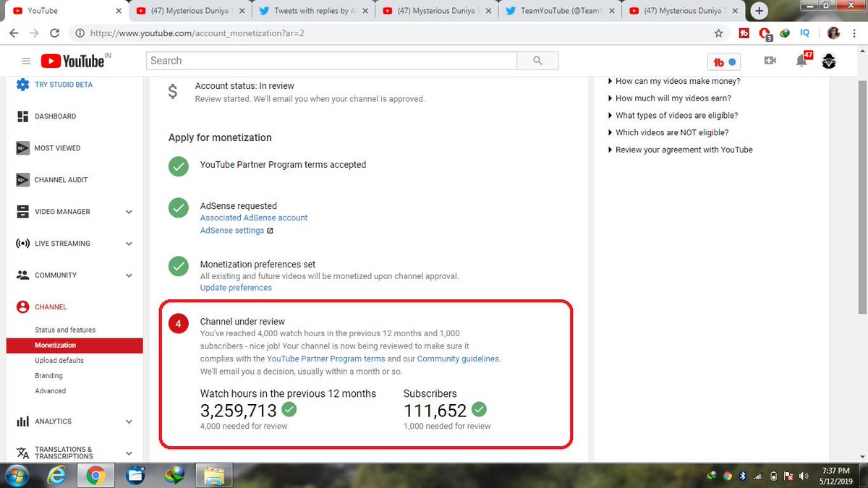
Task: Click the Translations & Transcriptions icon
Action: [22, 453]
